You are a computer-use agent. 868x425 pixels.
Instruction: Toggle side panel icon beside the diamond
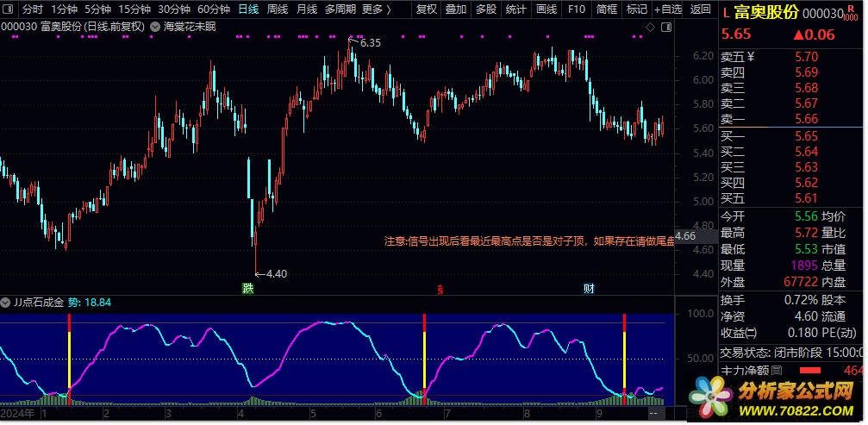click(x=664, y=28)
